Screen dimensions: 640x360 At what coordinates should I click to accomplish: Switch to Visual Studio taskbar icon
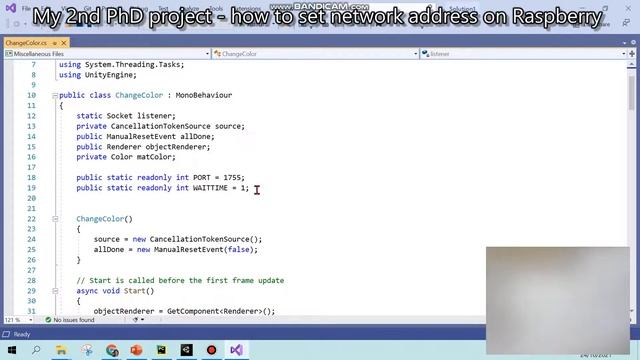[x=236, y=350]
